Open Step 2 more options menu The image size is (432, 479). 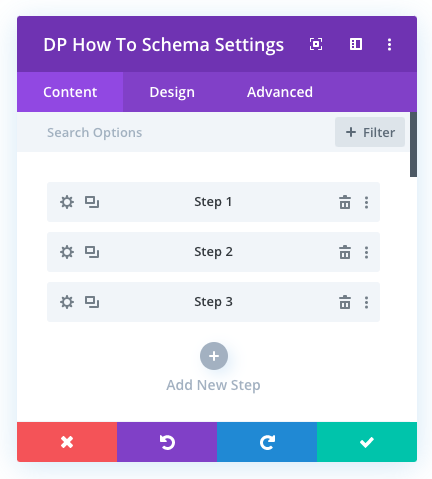point(366,252)
